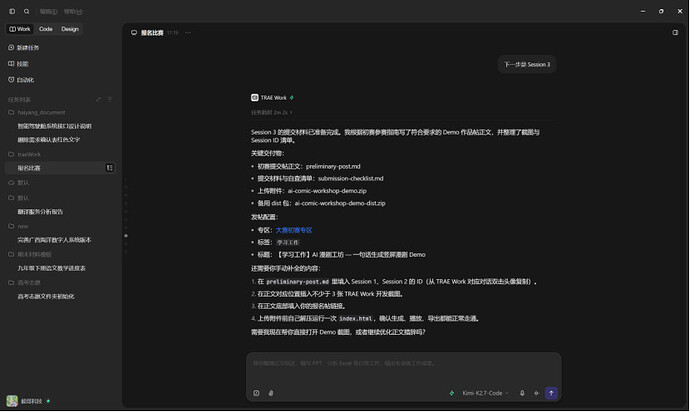The width and height of the screenshot is (690, 412).
Task: Open the 大赛初赛专区 link
Action: coord(294,230)
